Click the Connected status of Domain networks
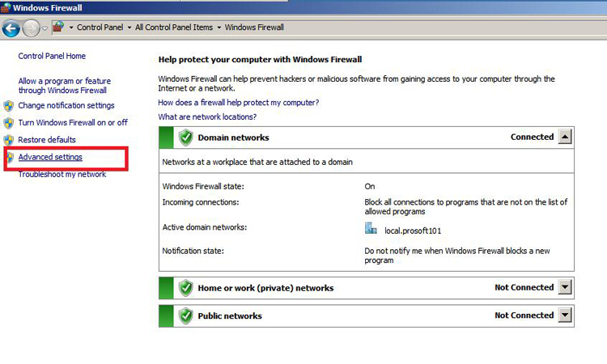The image size is (607, 364). [x=532, y=137]
